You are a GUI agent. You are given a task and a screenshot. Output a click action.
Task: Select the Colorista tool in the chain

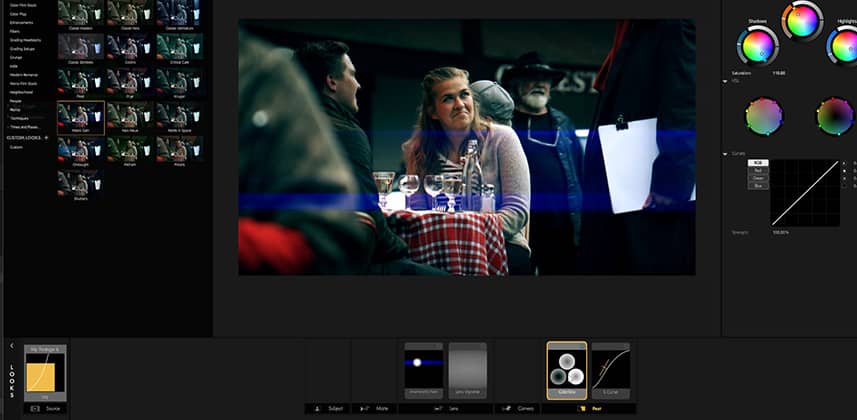(x=567, y=370)
